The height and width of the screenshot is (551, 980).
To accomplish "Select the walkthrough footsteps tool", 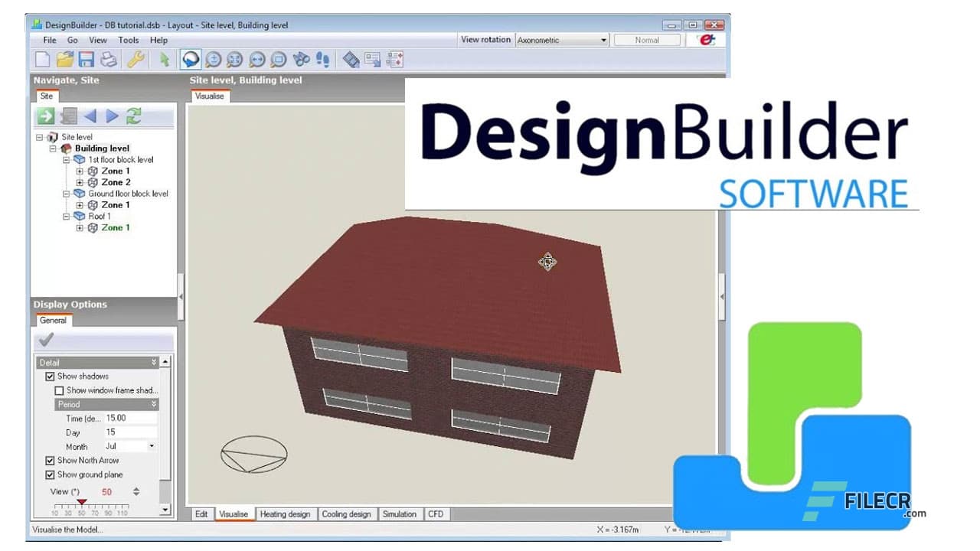I will point(322,59).
